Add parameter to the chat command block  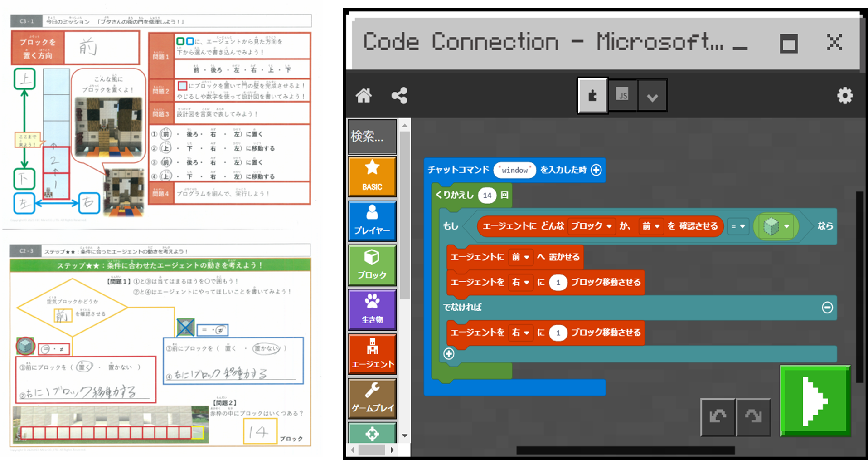[x=596, y=170]
